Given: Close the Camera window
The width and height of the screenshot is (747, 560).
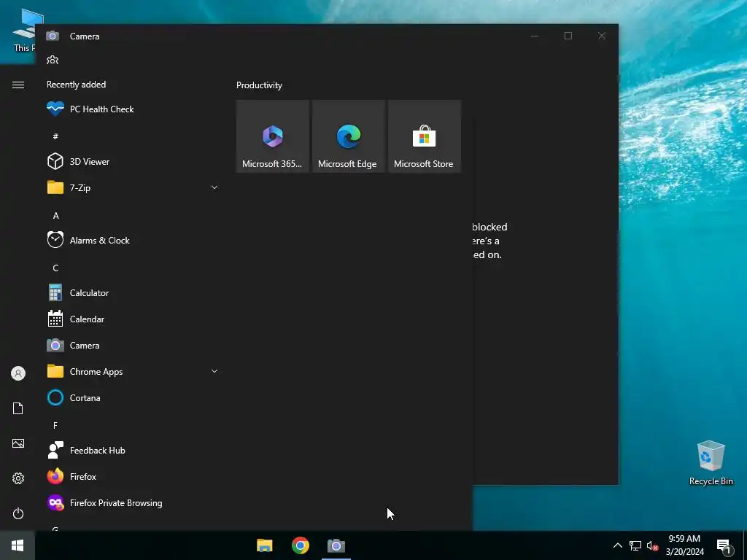Looking at the screenshot, I should [602, 36].
